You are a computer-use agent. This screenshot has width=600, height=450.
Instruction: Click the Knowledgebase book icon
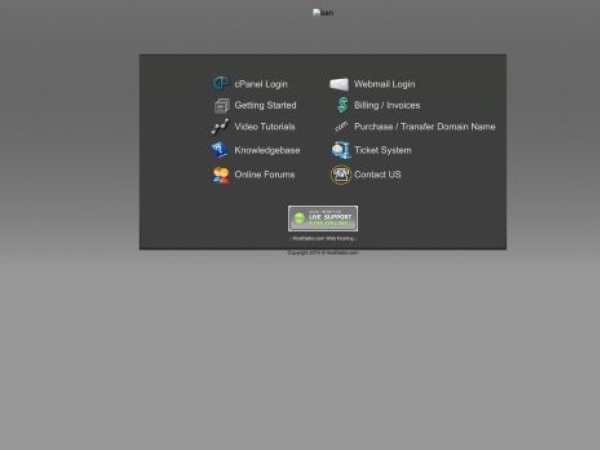pos(220,150)
